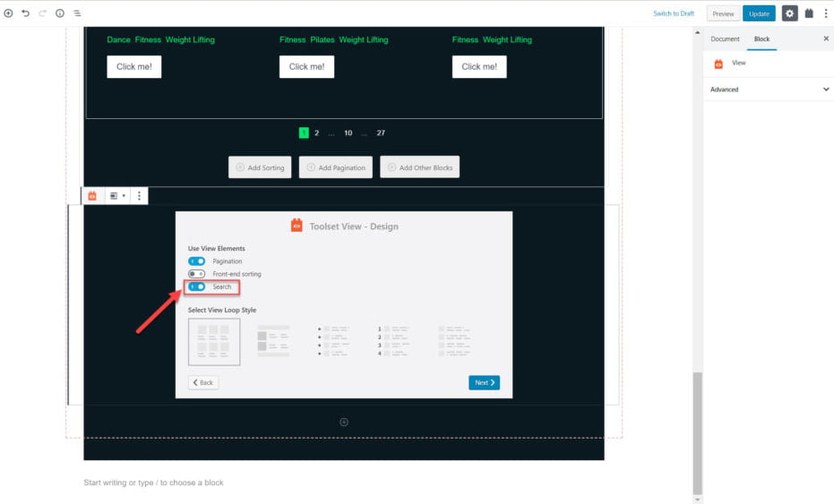Open block toolbar more options dots
834x504 pixels.
click(x=140, y=196)
